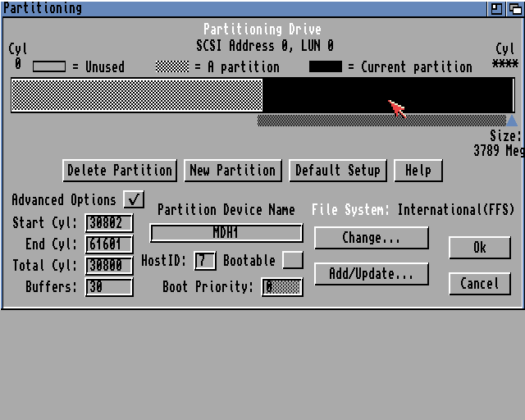Click the window zoom gadget in title bar
This screenshot has height=420, width=525.
(x=497, y=8)
